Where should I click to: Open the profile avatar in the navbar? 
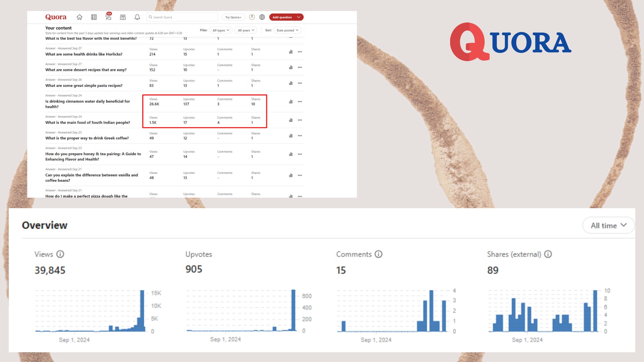252,17
